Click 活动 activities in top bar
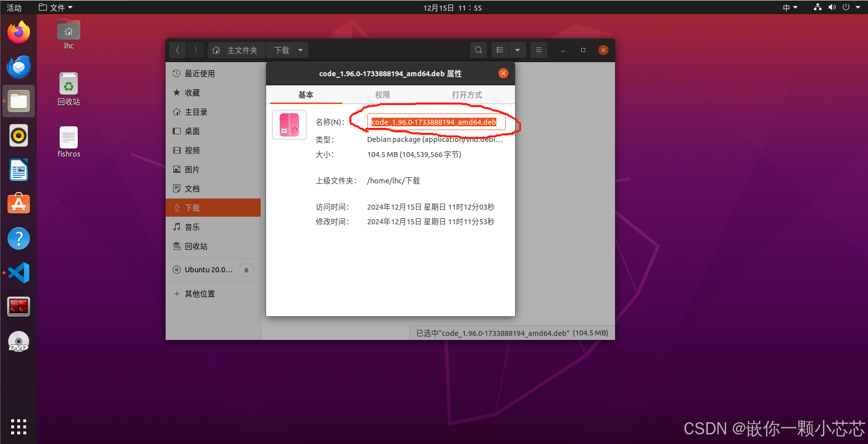The image size is (868, 444). (x=14, y=8)
